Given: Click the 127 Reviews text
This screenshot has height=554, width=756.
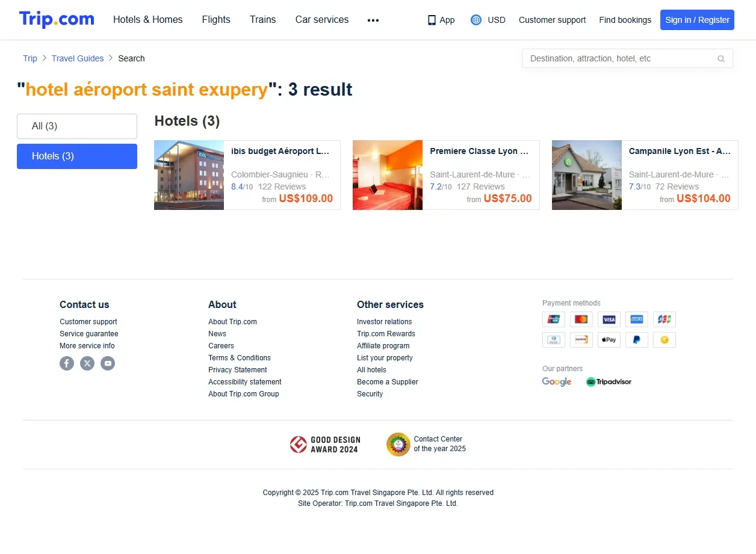Looking at the screenshot, I should pos(480,186).
